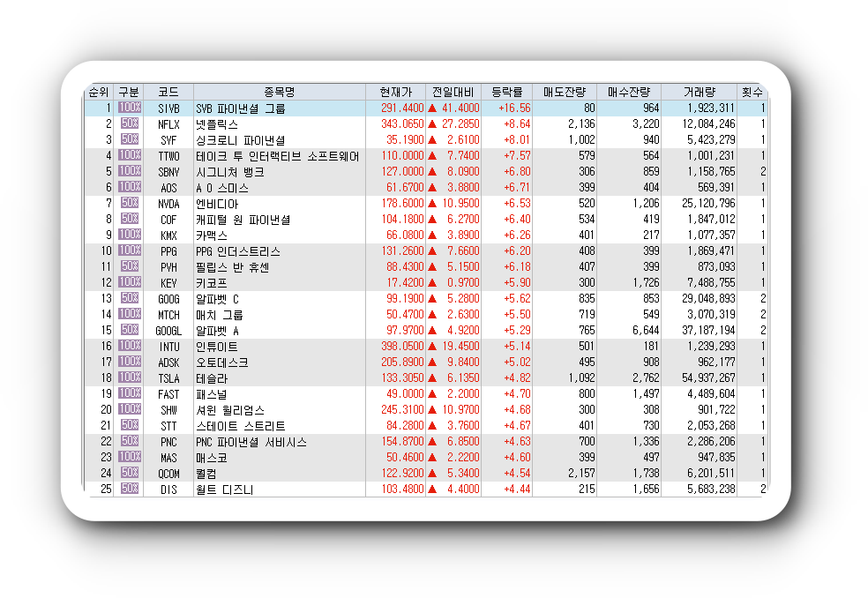Sort by 거래량 column header
This screenshot has width=868, height=598.
pyautogui.click(x=699, y=92)
